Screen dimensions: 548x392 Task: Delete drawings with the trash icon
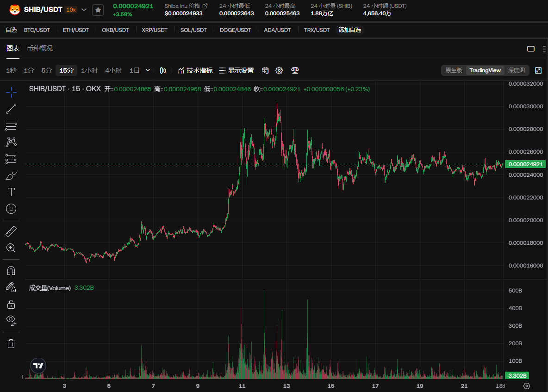11,343
